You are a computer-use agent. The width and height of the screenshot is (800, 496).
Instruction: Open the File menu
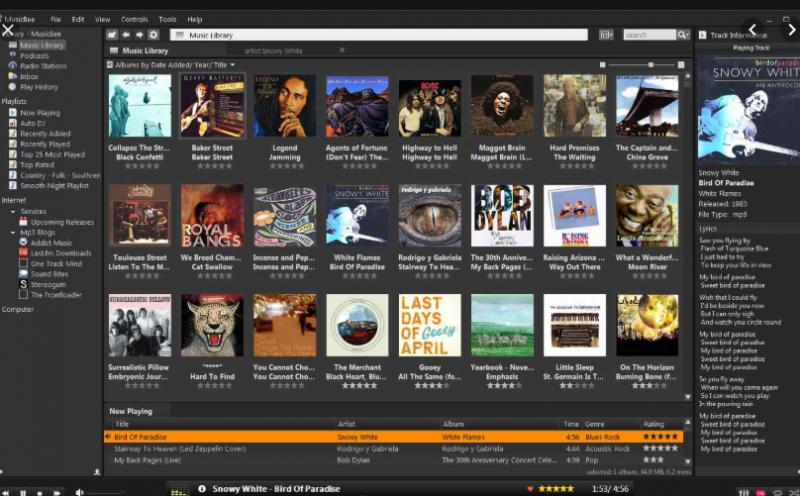56,19
